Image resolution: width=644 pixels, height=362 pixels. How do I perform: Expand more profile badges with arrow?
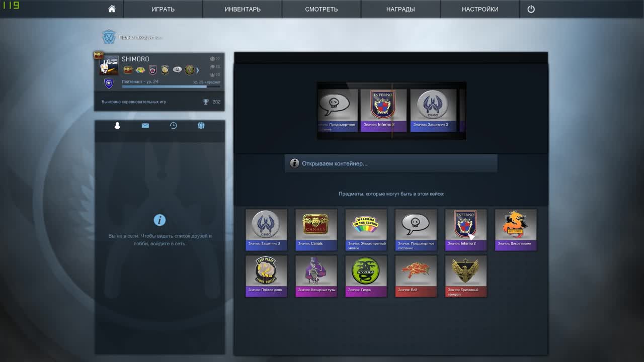(x=198, y=70)
